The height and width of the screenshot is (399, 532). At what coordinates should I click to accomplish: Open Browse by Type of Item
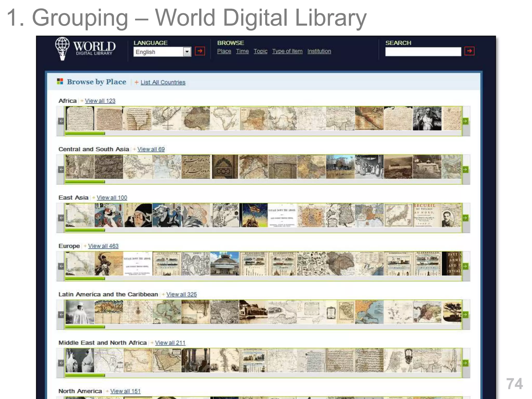287,51
